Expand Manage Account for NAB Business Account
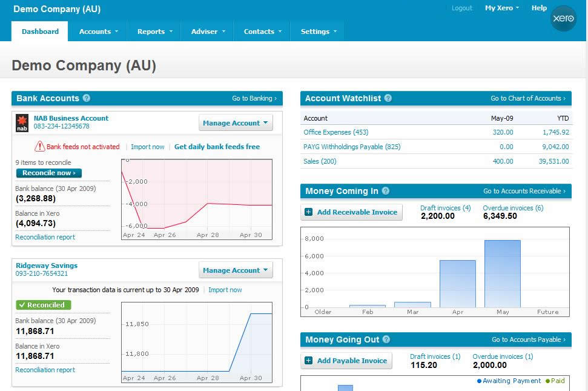Image resolution: width=588 pixels, height=391 pixels. 236,123
